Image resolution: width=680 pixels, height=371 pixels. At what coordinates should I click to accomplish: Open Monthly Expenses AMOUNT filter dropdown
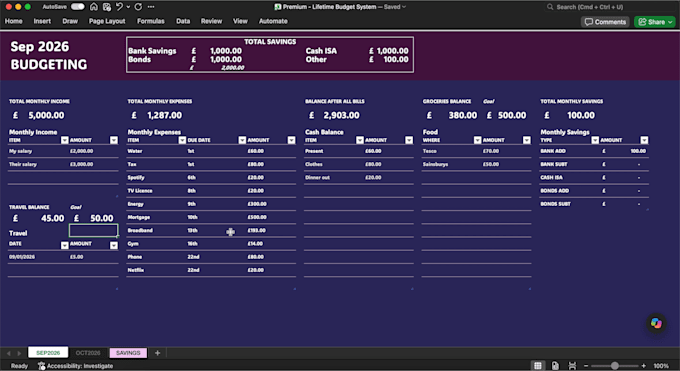tap(291, 140)
